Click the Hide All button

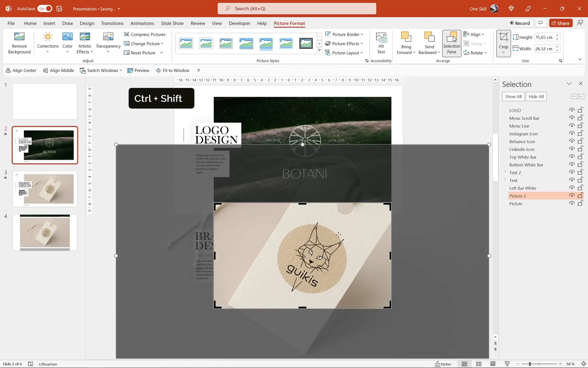point(536,96)
